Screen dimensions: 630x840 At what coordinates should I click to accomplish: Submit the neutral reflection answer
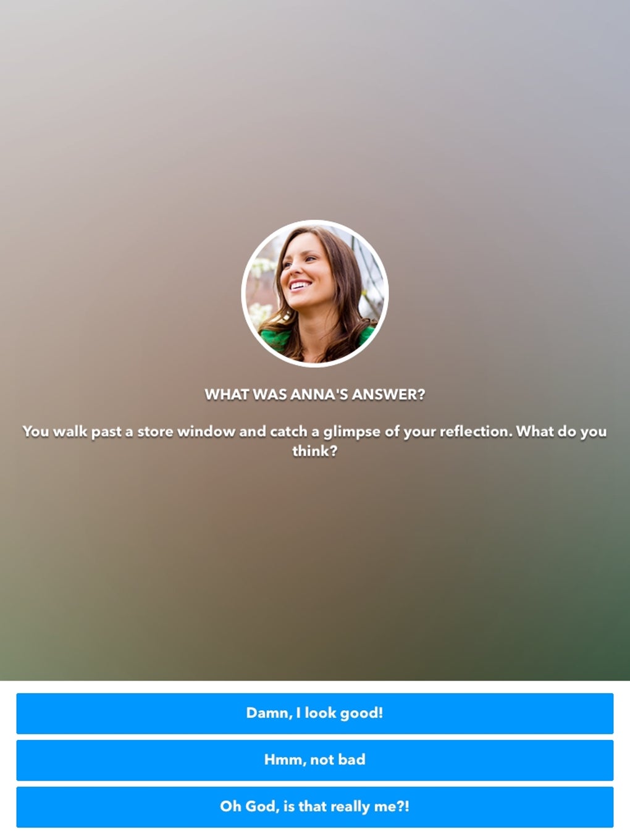(314, 760)
